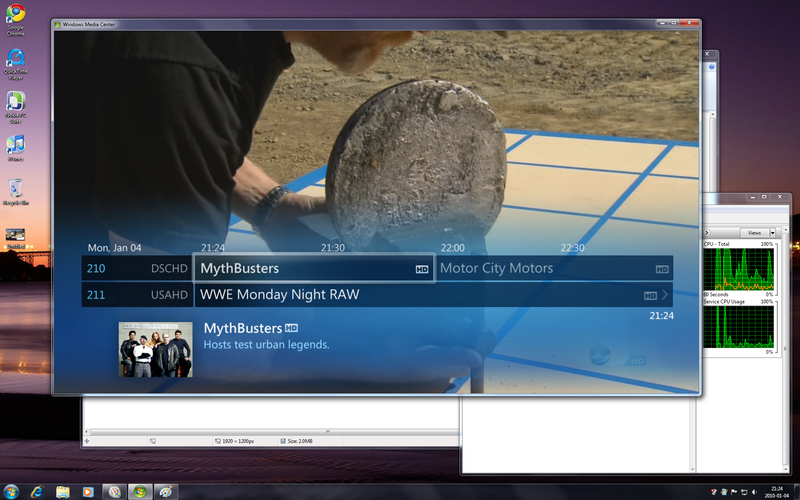Select the iTunes desktop icon

click(15, 148)
